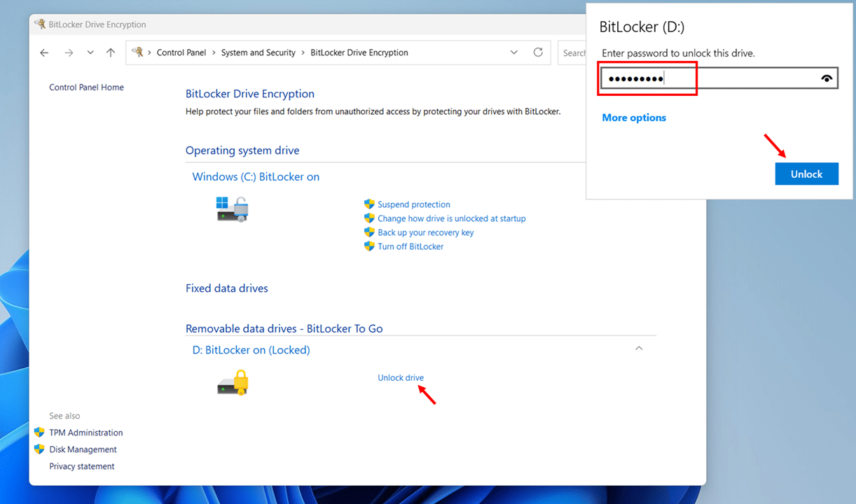Refresh the BitLocker Drive Encryption page
This screenshot has height=504, width=856.
pyautogui.click(x=538, y=52)
